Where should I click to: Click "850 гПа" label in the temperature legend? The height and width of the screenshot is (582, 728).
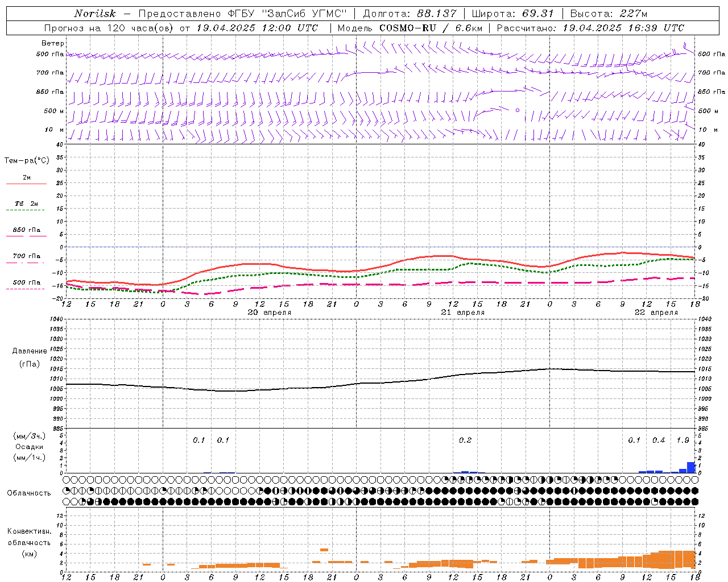tap(26, 230)
